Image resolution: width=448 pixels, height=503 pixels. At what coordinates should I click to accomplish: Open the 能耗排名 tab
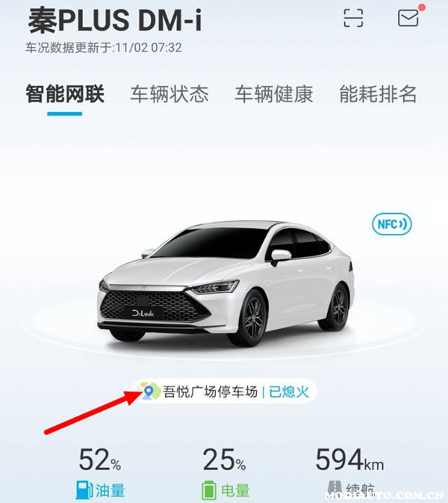click(378, 94)
